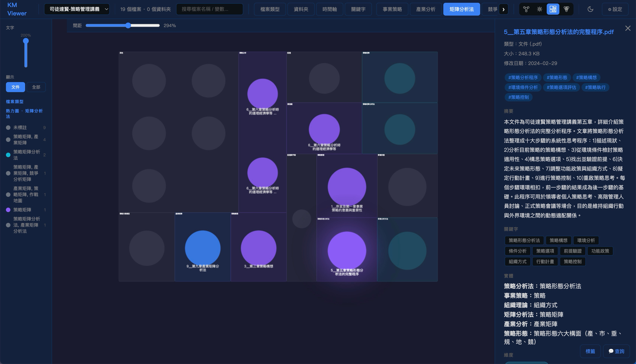
Task: Select the 文件 display toggle
Action: point(15,87)
